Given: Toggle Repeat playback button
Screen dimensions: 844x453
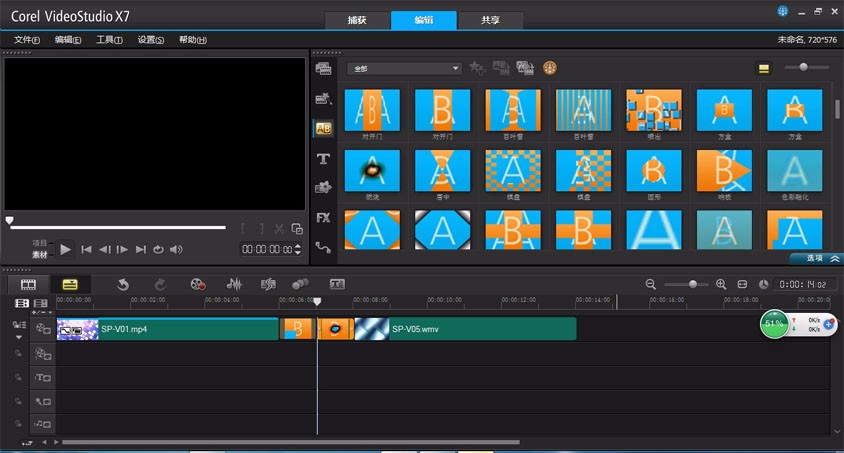Looking at the screenshot, I should pos(158,250).
